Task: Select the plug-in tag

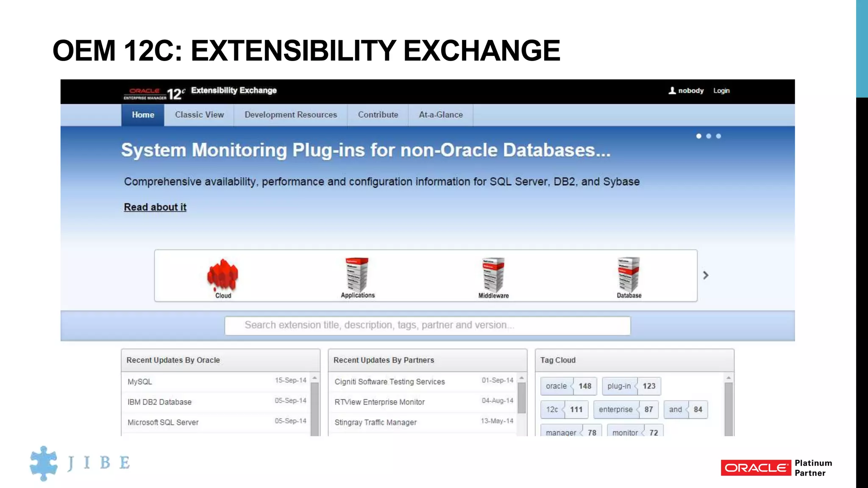Action: [x=632, y=386]
